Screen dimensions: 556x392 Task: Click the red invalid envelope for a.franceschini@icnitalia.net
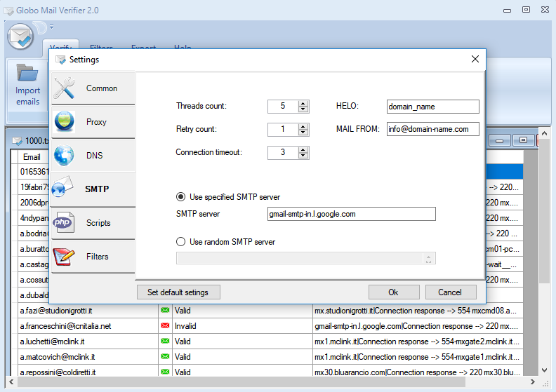pos(165,325)
